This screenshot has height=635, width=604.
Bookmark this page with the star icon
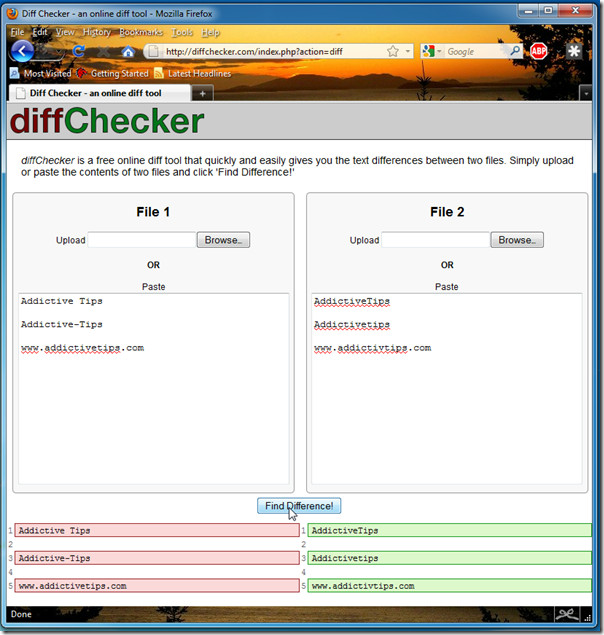click(x=393, y=51)
